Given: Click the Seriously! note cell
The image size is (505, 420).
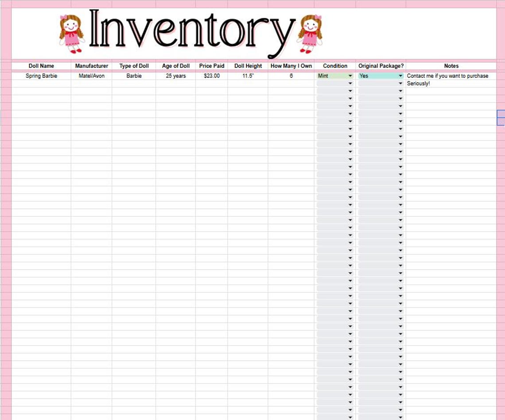Looking at the screenshot, I should 451,84.
